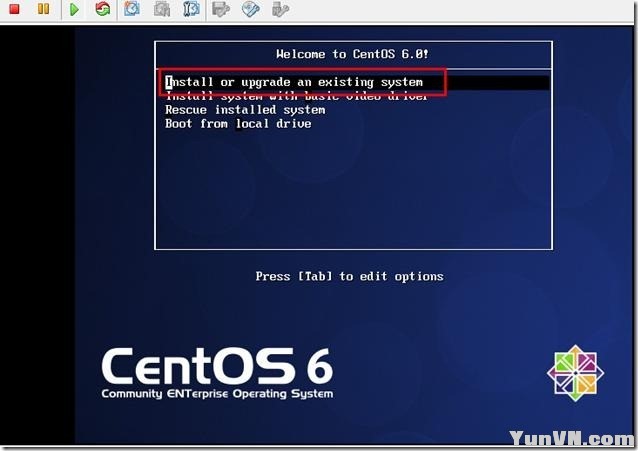Reset the VM with red-green arrows icon
Screen dimensions: 638x451
(x=103, y=9)
